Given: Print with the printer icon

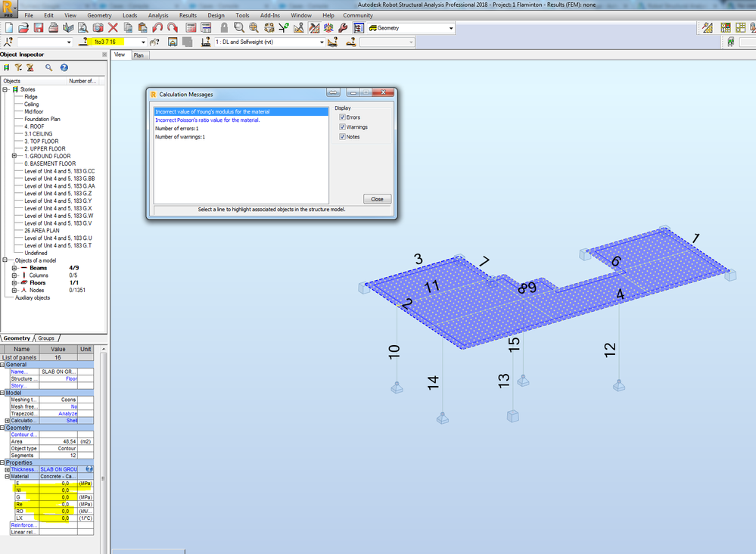Looking at the screenshot, I should click(54, 28).
